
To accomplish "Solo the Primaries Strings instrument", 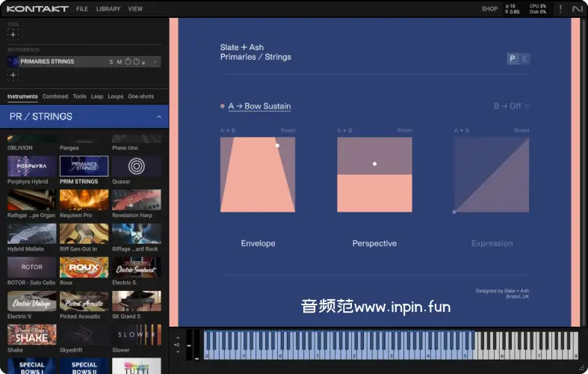I will [x=111, y=61].
